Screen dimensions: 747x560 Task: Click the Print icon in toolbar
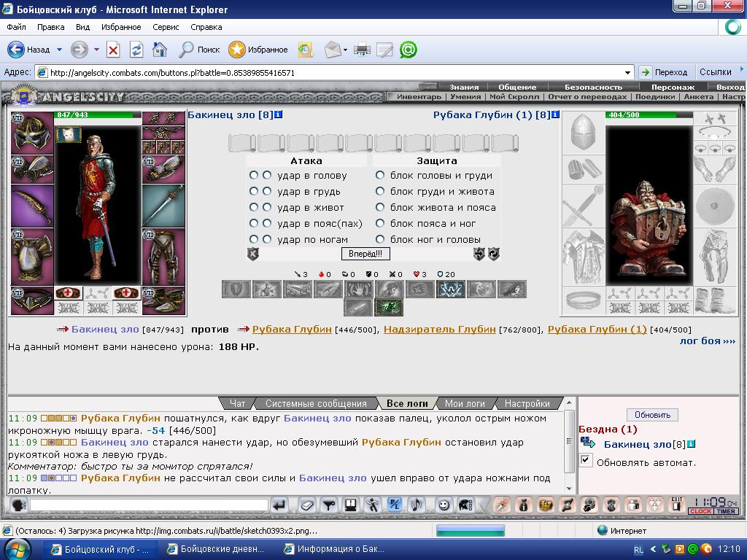[362, 50]
